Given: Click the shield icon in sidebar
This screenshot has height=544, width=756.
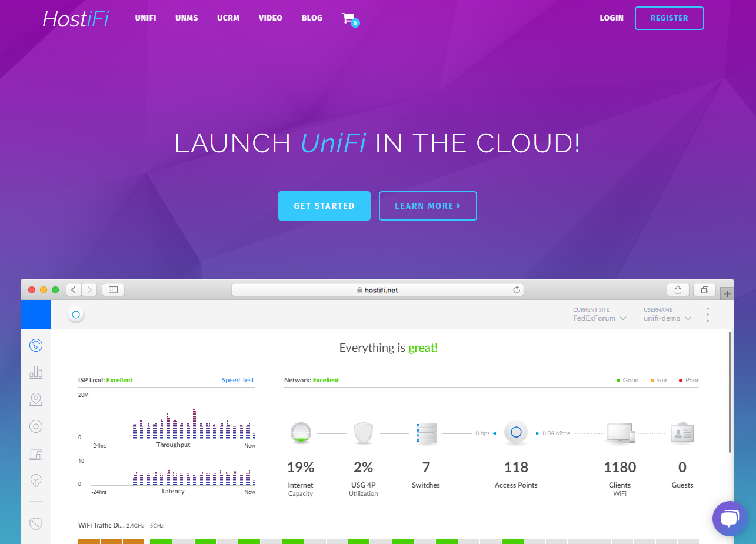Looking at the screenshot, I should 36,523.
